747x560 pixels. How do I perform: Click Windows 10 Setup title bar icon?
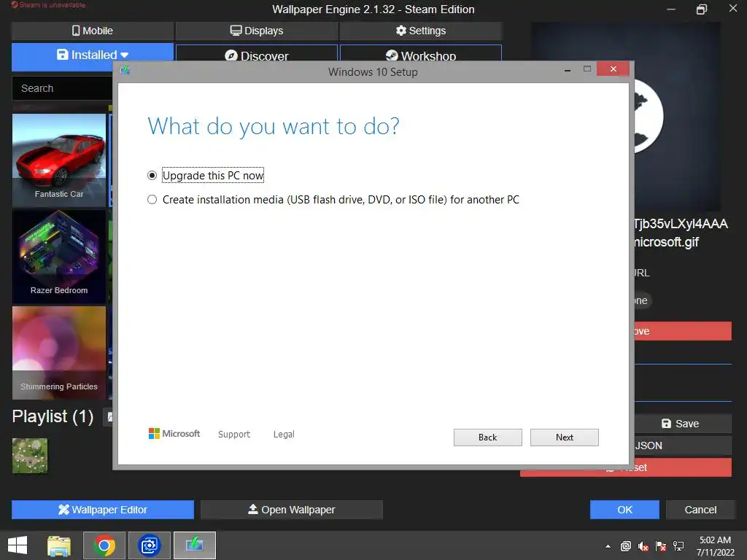tap(125, 71)
